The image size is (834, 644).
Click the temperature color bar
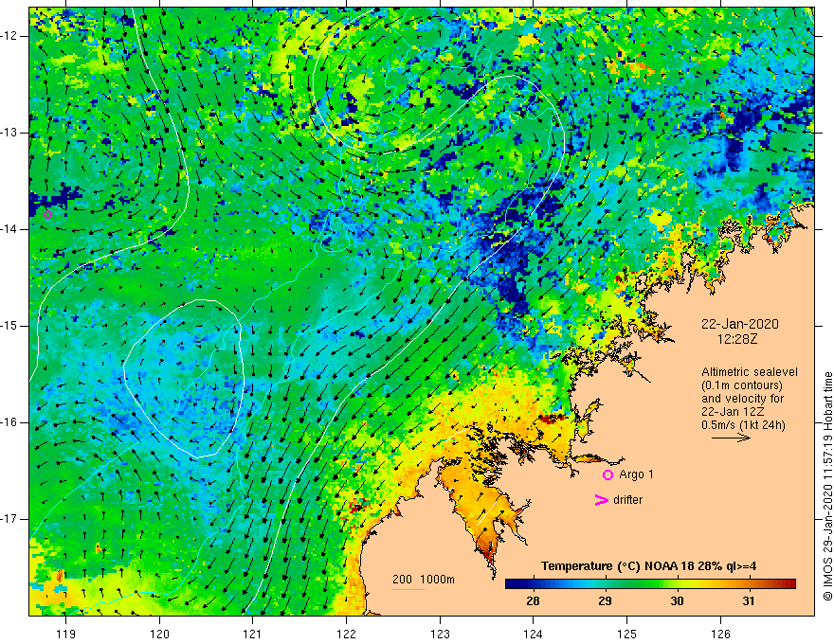(650, 584)
